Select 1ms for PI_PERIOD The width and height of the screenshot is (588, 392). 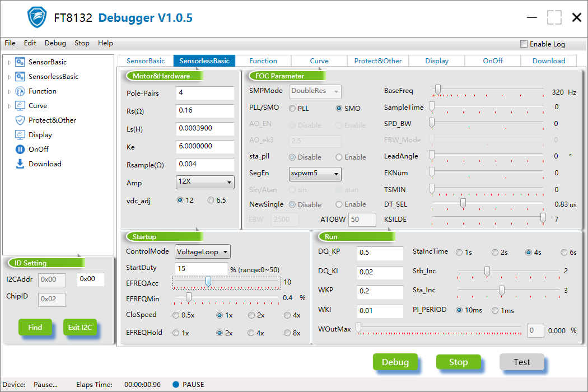point(495,311)
